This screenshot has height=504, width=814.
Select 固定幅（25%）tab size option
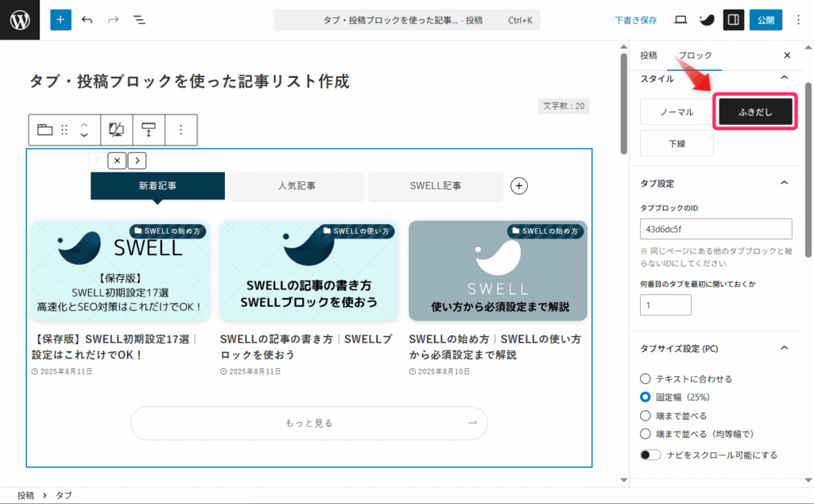pos(645,397)
